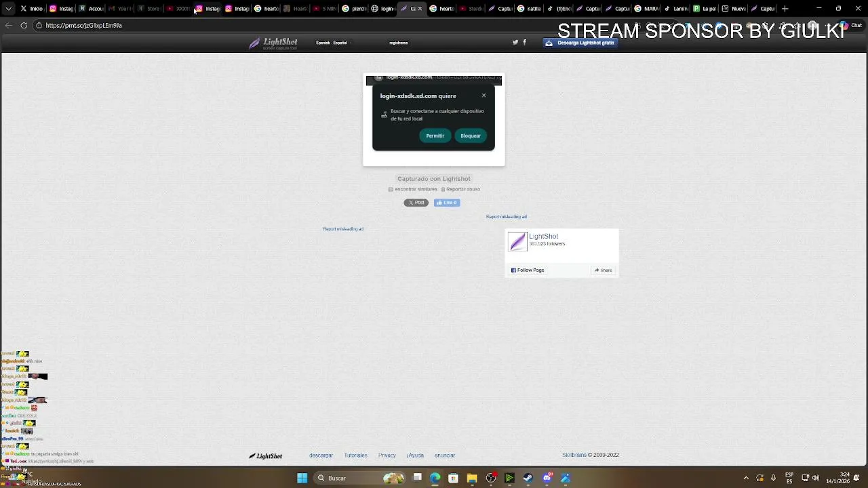Click the microphone icon in system tray
This screenshot has height=488, width=868.
click(773, 478)
